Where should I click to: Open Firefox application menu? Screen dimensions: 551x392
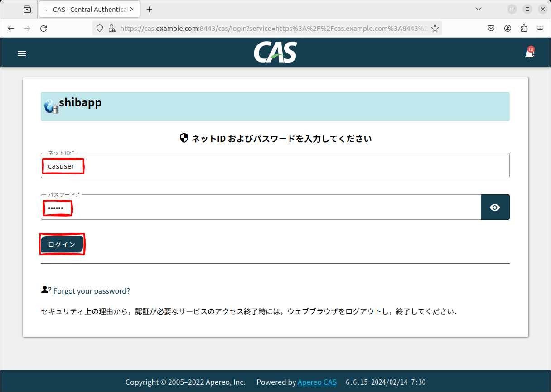click(540, 28)
